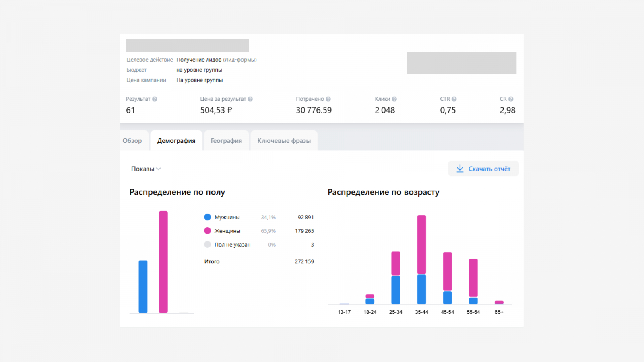The width and height of the screenshot is (644, 362).
Task: Click the help icon next to CR
Action: [511, 99]
